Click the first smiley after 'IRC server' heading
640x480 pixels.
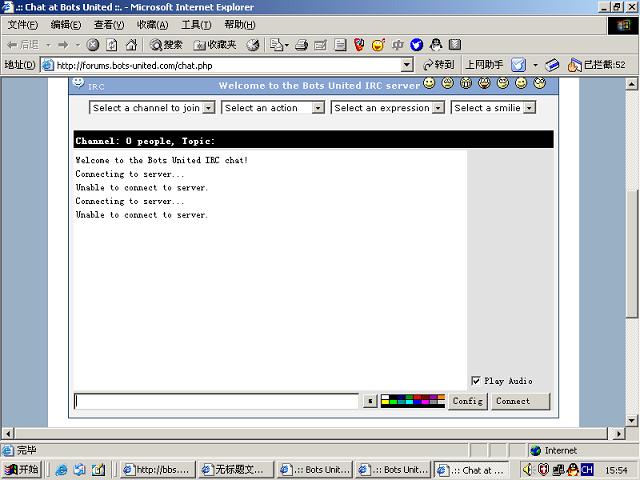429,83
